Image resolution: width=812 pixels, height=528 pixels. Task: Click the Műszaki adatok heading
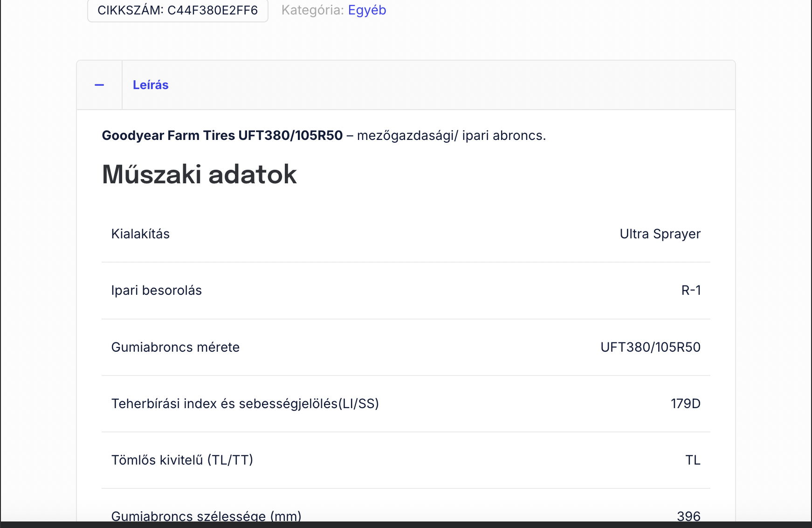click(200, 174)
